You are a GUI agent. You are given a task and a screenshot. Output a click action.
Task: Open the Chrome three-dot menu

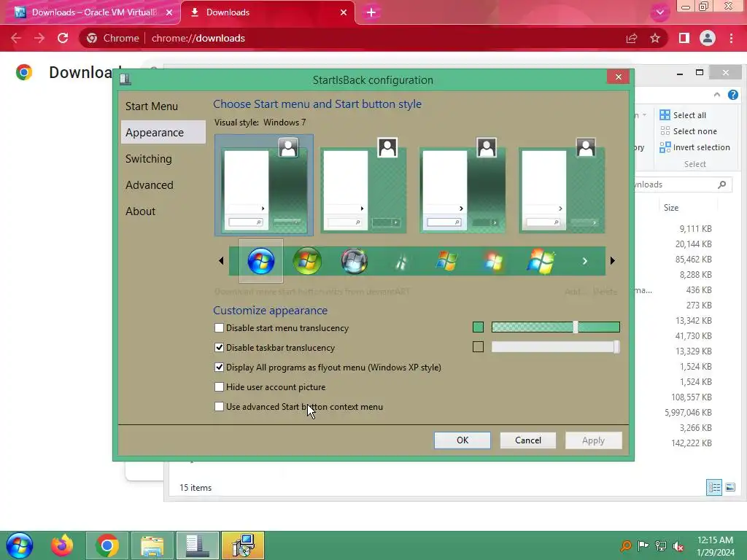[x=731, y=38]
